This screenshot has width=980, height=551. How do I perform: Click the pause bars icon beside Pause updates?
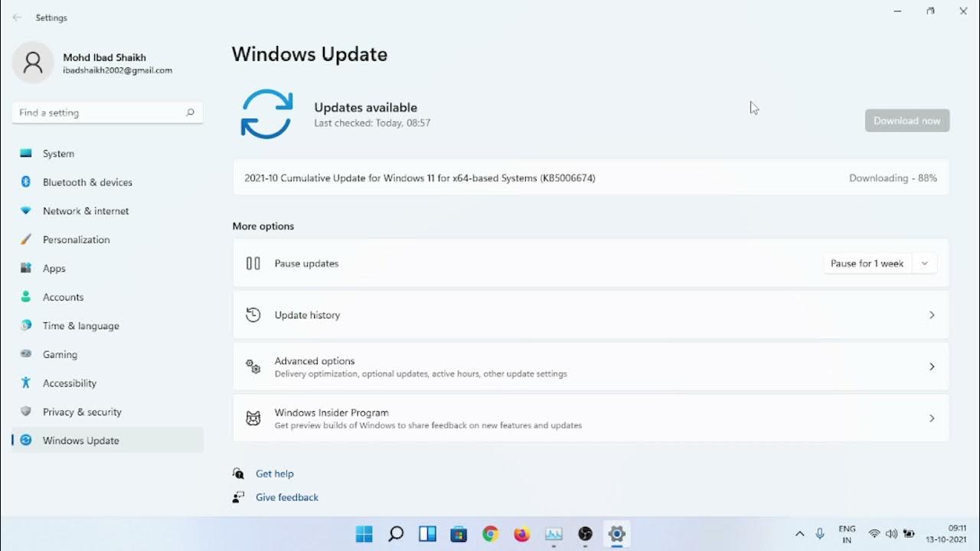pos(253,263)
